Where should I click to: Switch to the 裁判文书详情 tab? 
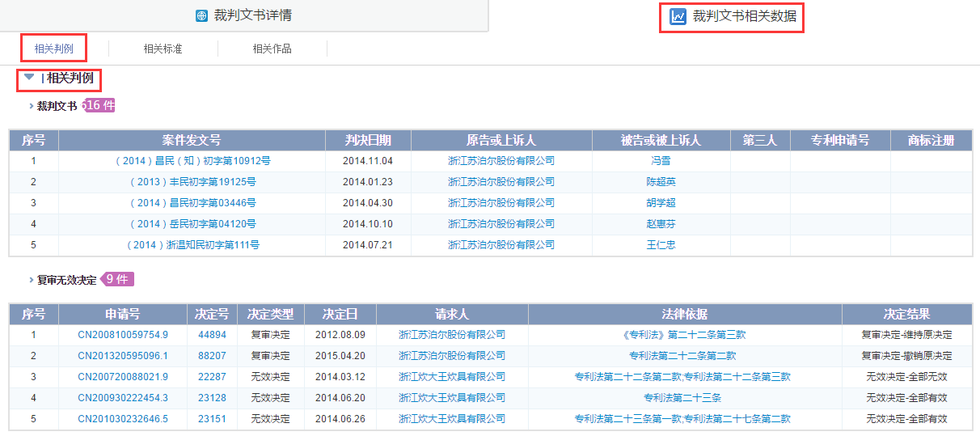pyautogui.click(x=252, y=16)
